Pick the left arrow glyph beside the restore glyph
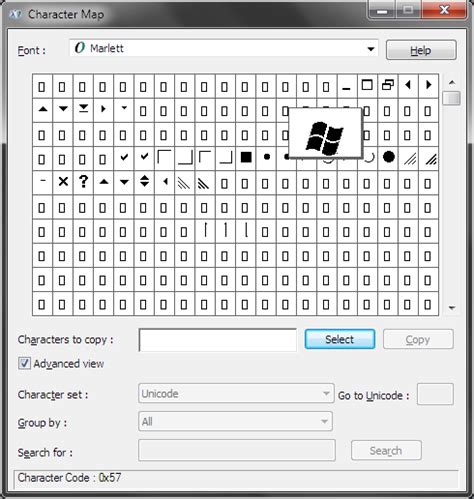474x499 pixels. coord(408,86)
